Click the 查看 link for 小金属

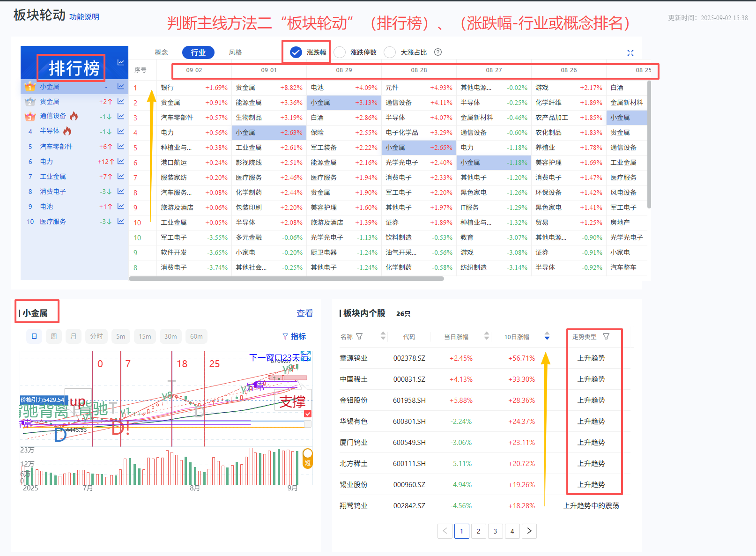click(304, 313)
